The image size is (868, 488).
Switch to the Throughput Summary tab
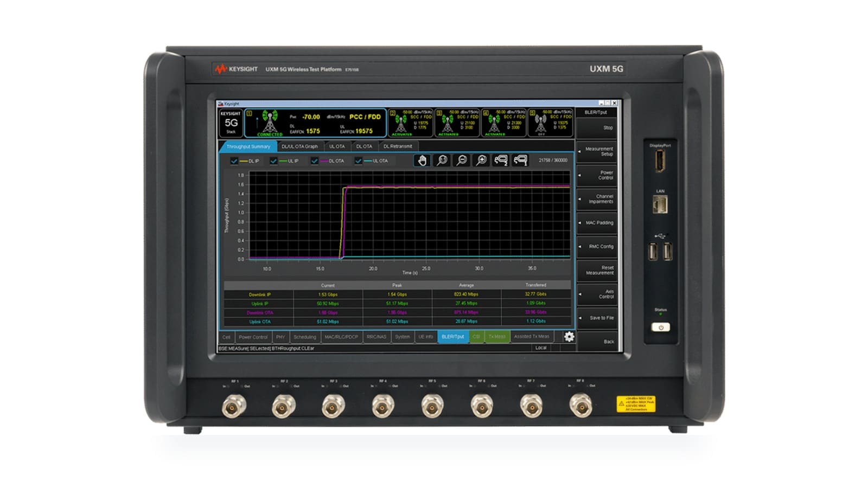[x=248, y=146]
